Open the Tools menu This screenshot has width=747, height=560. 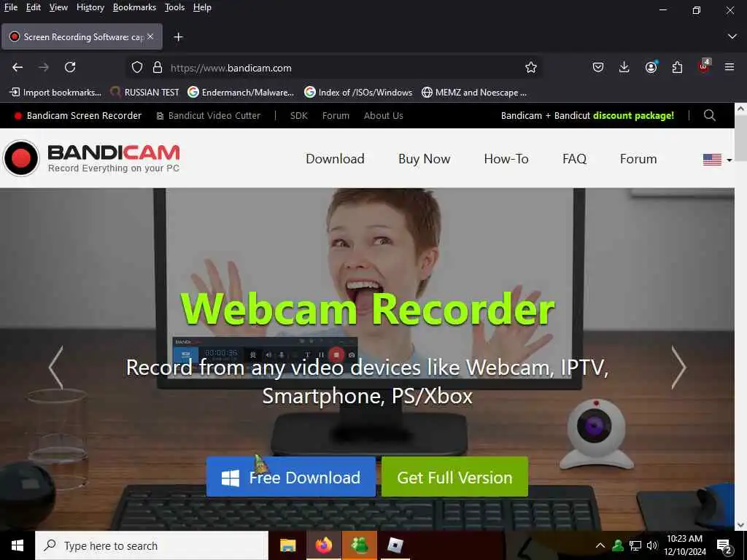(174, 7)
